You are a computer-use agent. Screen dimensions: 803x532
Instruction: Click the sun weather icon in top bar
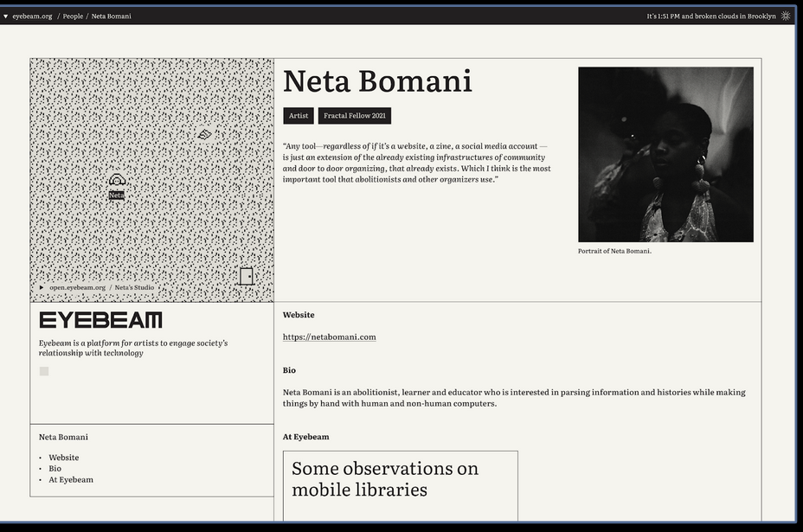[x=786, y=16]
